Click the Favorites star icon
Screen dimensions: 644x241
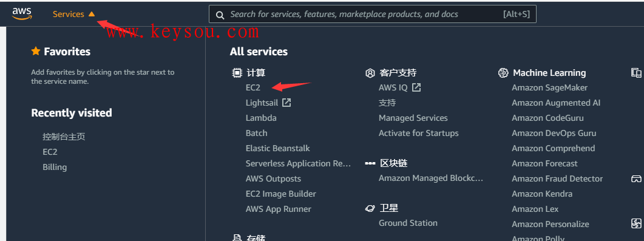pos(36,51)
